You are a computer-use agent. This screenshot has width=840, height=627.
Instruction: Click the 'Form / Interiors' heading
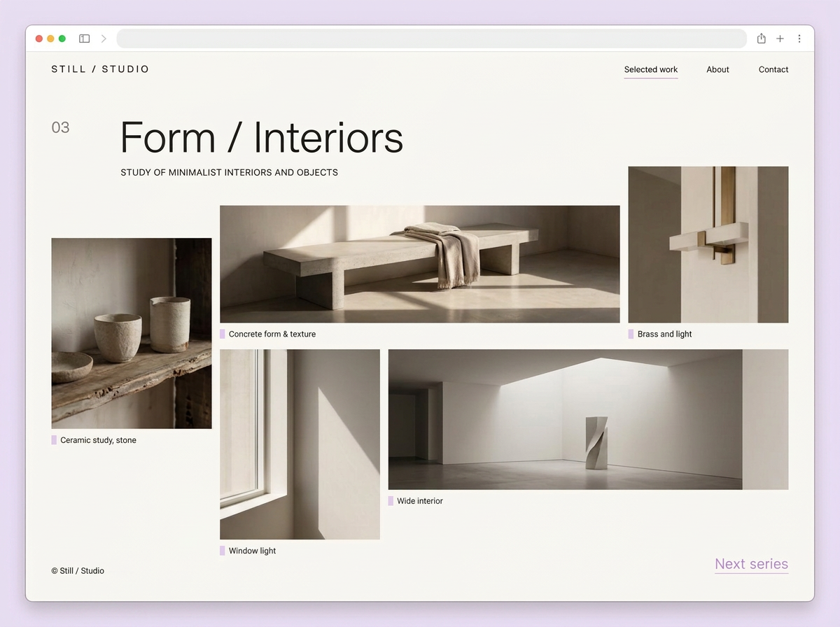pyautogui.click(x=262, y=137)
